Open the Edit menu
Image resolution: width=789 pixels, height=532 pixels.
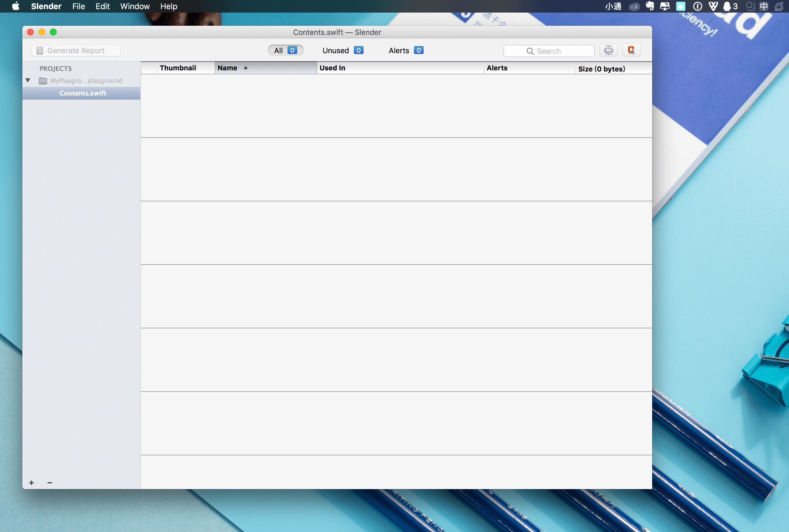pyautogui.click(x=102, y=6)
